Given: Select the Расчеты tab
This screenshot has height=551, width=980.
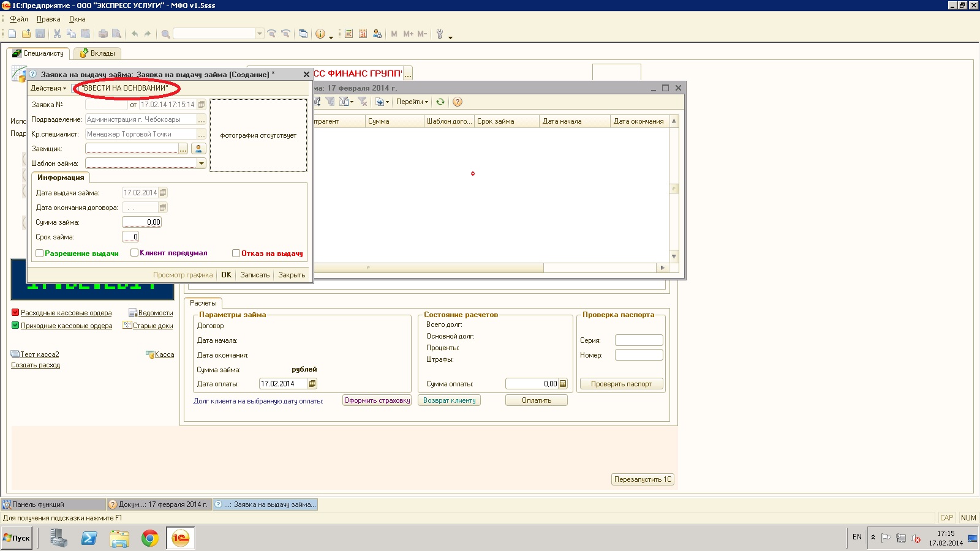Looking at the screenshot, I should pyautogui.click(x=203, y=303).
